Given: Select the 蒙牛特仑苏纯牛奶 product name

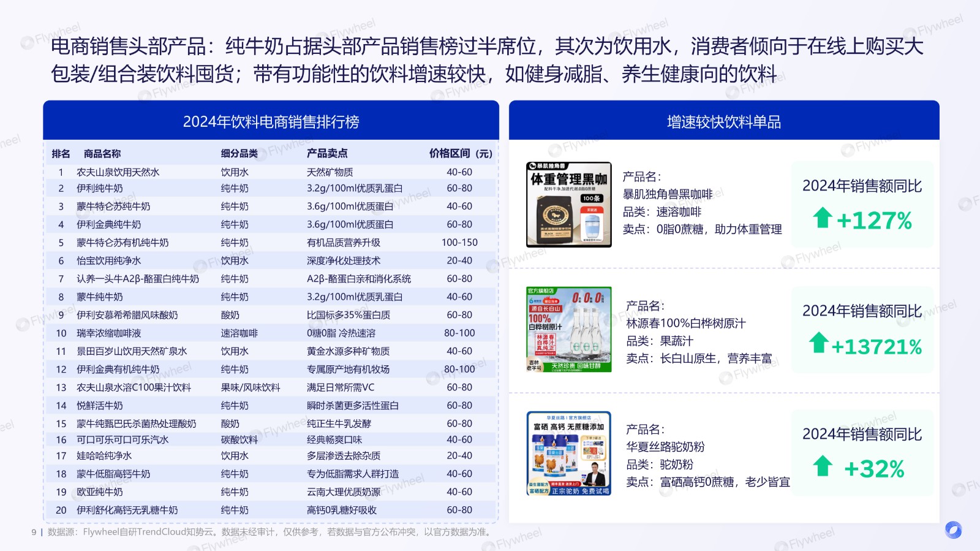Looking at the screenshot, I should 113,207.
